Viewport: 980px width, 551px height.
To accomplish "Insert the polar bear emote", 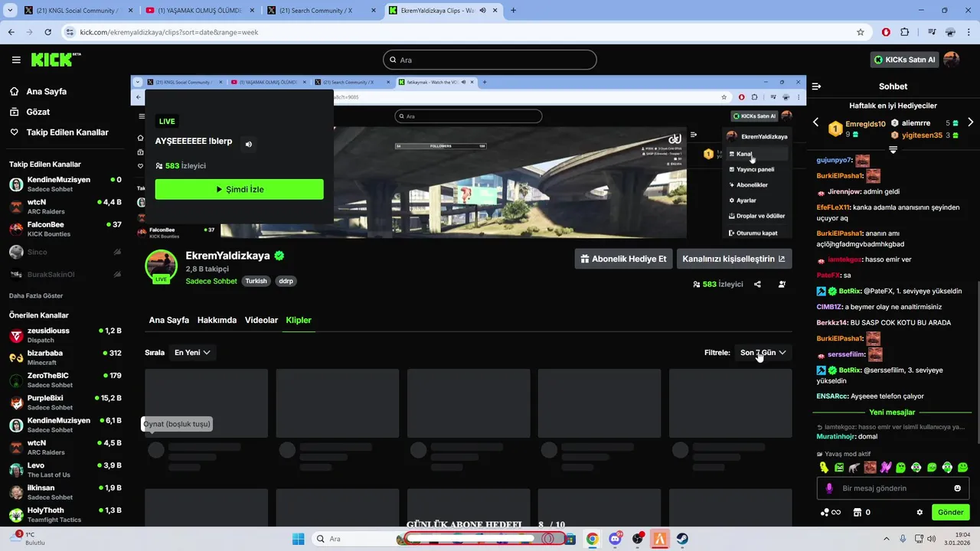I will 854,467.
